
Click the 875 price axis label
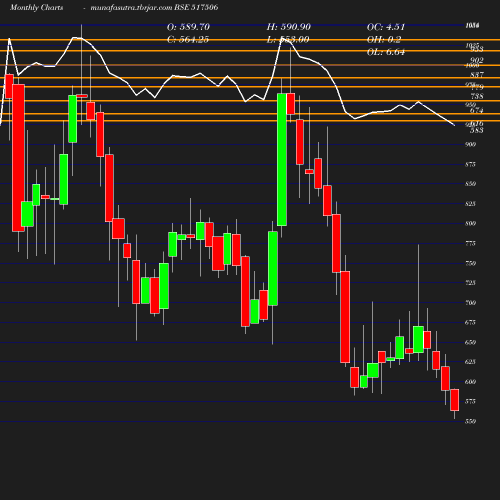(470, 164)
